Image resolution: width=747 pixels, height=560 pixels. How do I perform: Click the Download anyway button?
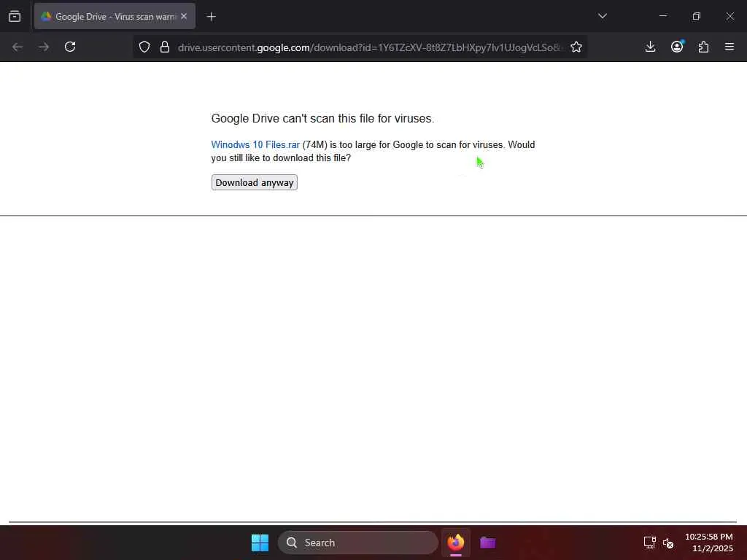(255, 182)
